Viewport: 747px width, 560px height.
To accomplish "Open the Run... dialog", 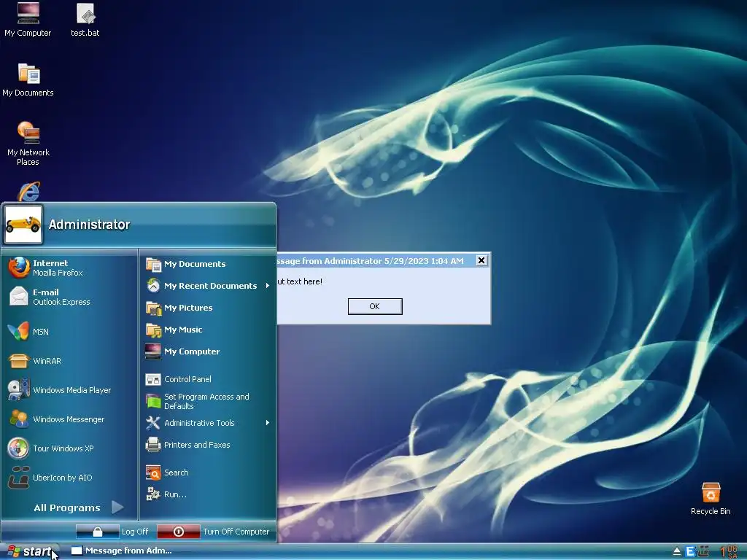I will point(208,494).
